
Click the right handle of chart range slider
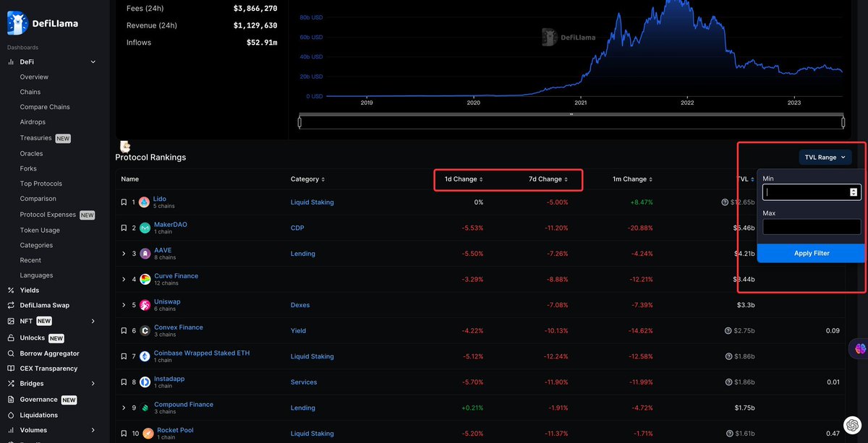tap(843, 123)
